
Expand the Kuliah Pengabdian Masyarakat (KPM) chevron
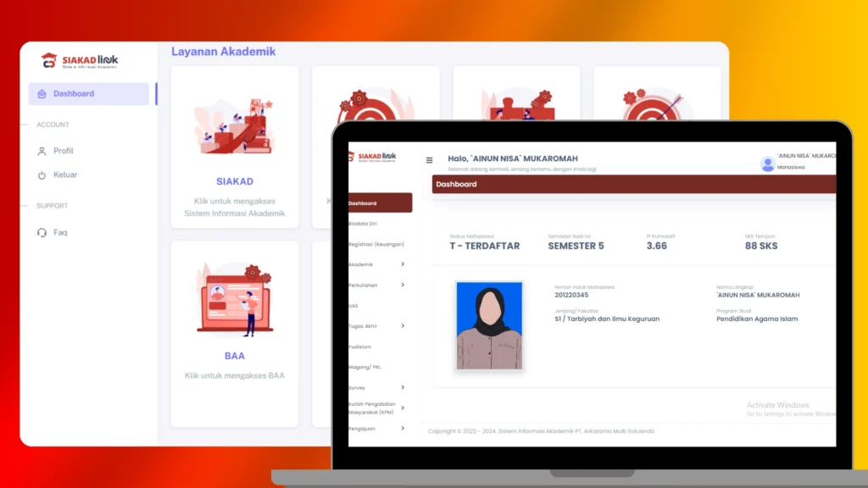403,408
